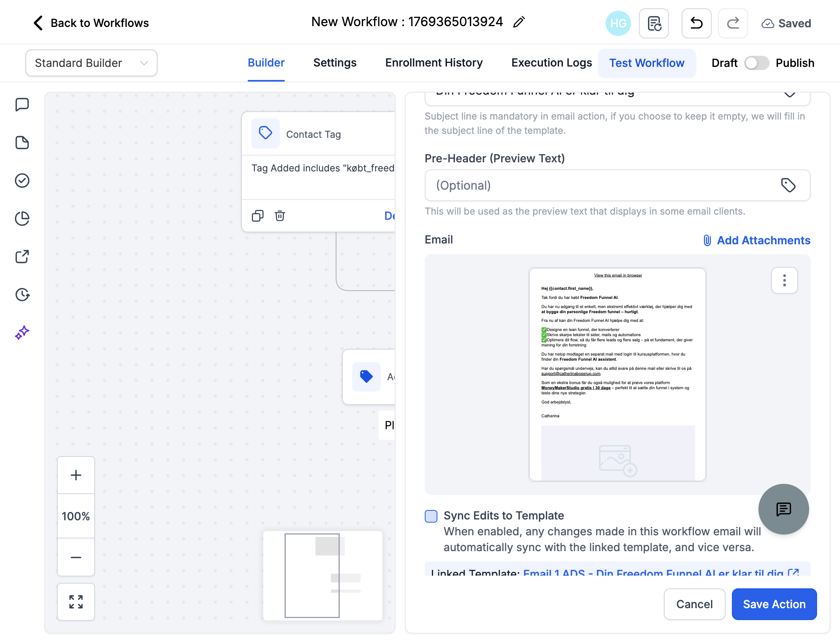Open the email template preview thumbnail
The image size is (840, 643).
coord(617,375)
